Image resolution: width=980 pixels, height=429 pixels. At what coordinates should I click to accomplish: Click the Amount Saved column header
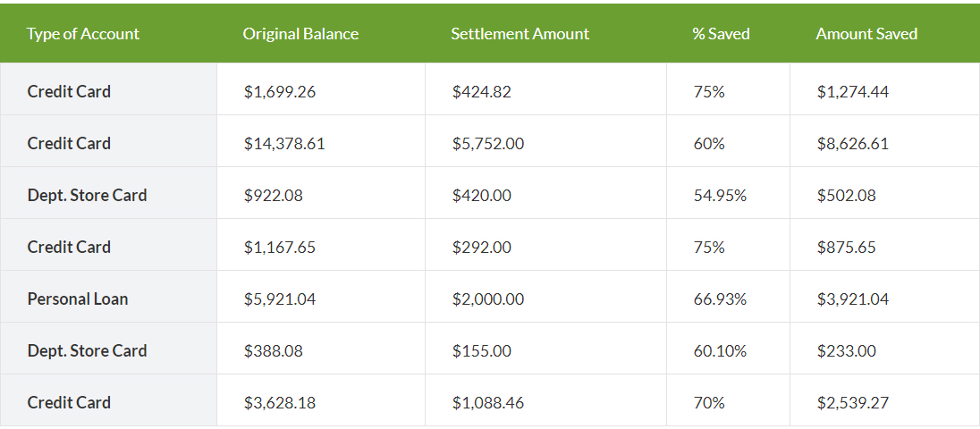(x=866, y=34)
